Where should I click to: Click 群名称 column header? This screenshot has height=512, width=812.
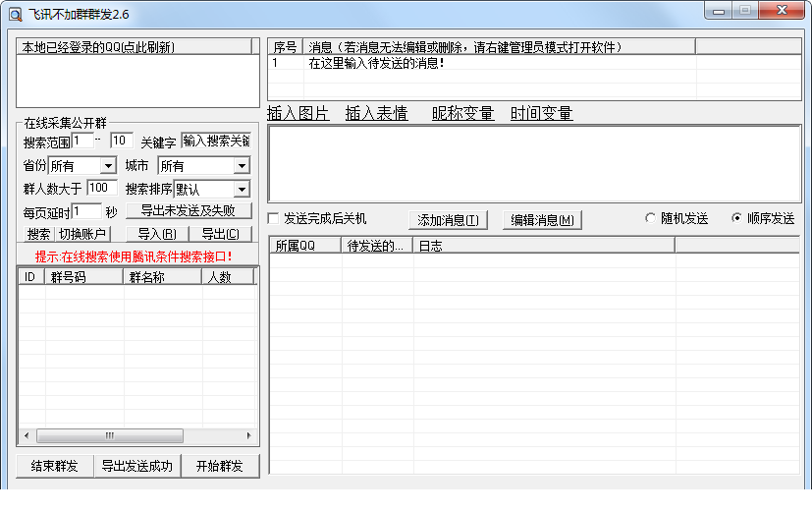(x=163, y=277)
